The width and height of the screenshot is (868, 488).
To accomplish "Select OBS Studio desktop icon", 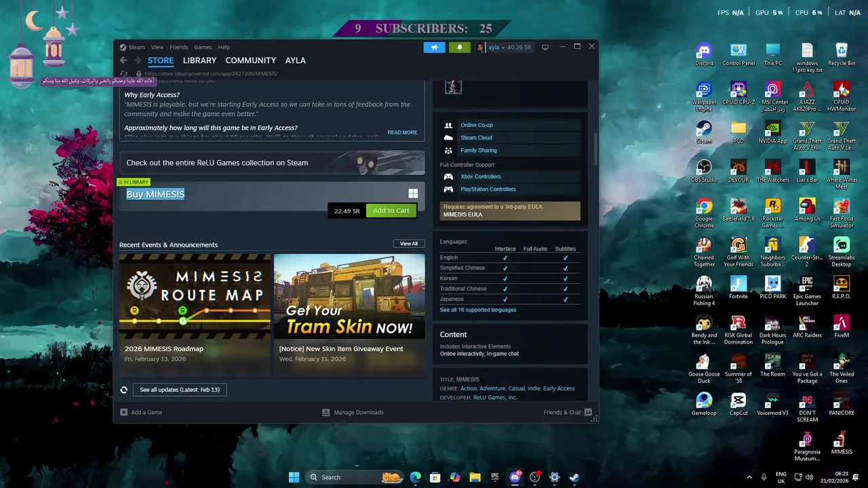I will pos(704,171).
